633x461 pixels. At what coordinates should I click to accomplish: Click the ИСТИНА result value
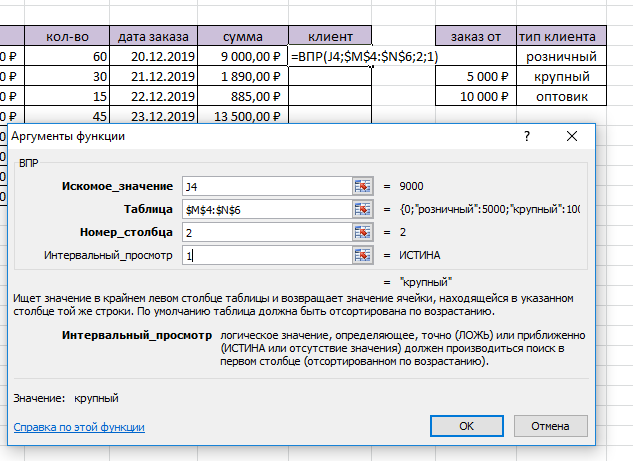coord(419,255)
